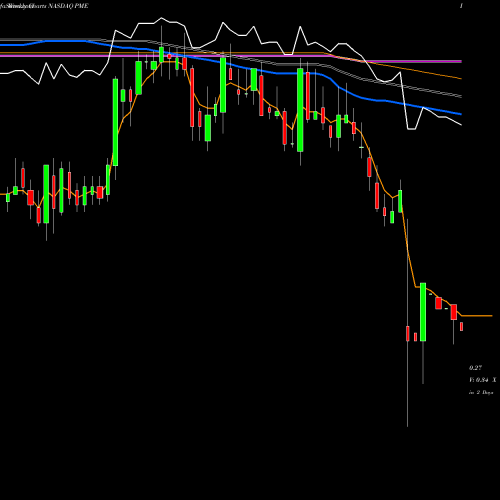The image size is (500, 500).
Task: Click the 0.27 price value label
Action: pos(475,368)
